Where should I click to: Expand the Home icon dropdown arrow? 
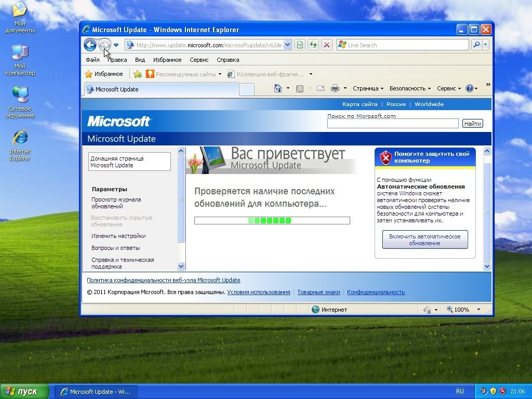[x=288, y=88]
